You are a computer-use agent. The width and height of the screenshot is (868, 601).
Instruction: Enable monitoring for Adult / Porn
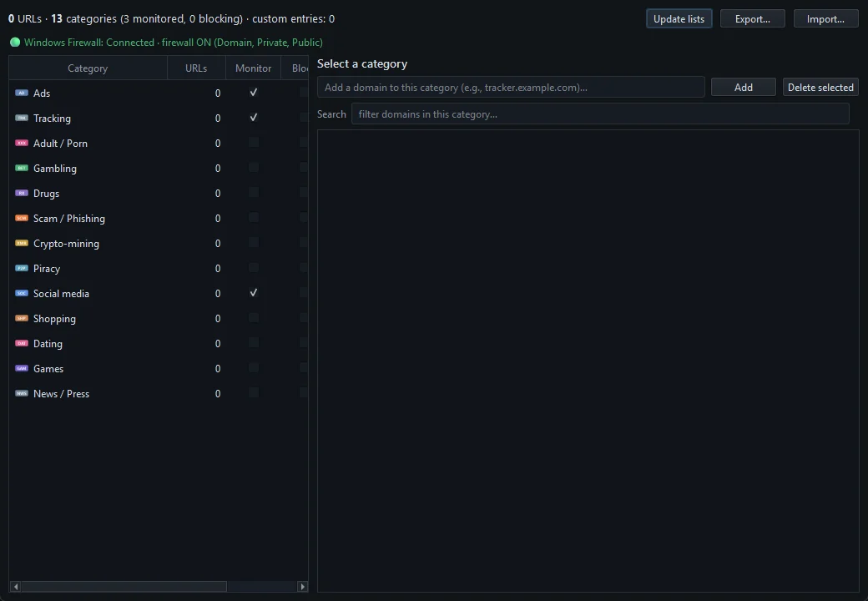254,143
